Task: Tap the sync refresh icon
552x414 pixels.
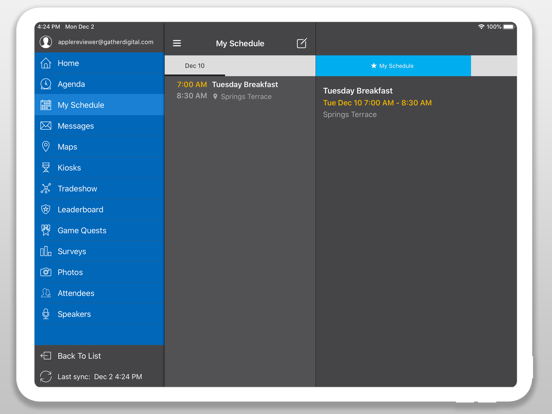Action: tap(46, 376)
